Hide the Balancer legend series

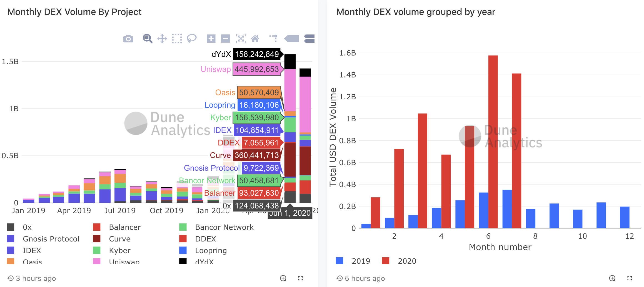117,227
